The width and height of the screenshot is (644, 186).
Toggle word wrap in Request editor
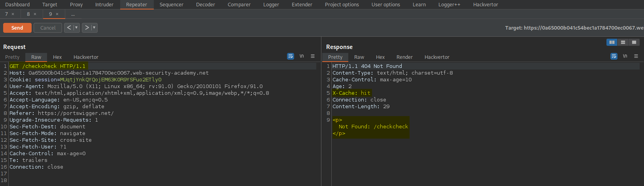[x=291, y=56]
